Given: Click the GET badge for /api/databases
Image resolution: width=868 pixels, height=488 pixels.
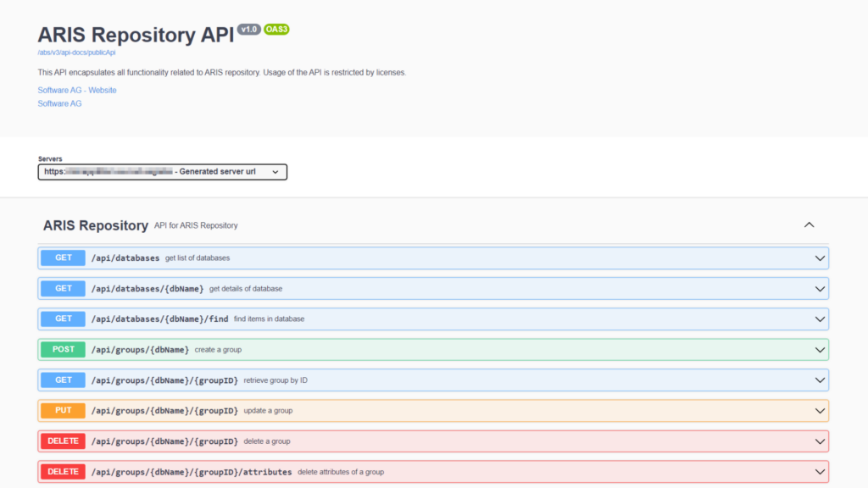Looking at the screenshot, I should coord(64,258).
